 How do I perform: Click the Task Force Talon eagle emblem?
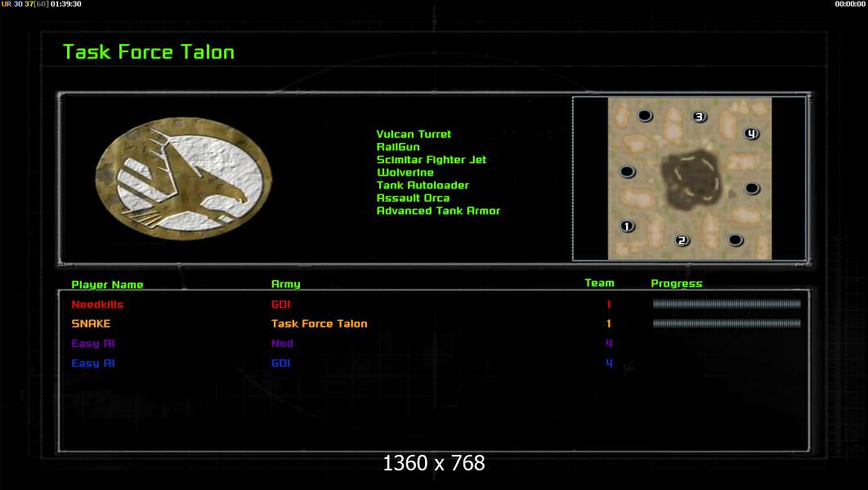183,178
